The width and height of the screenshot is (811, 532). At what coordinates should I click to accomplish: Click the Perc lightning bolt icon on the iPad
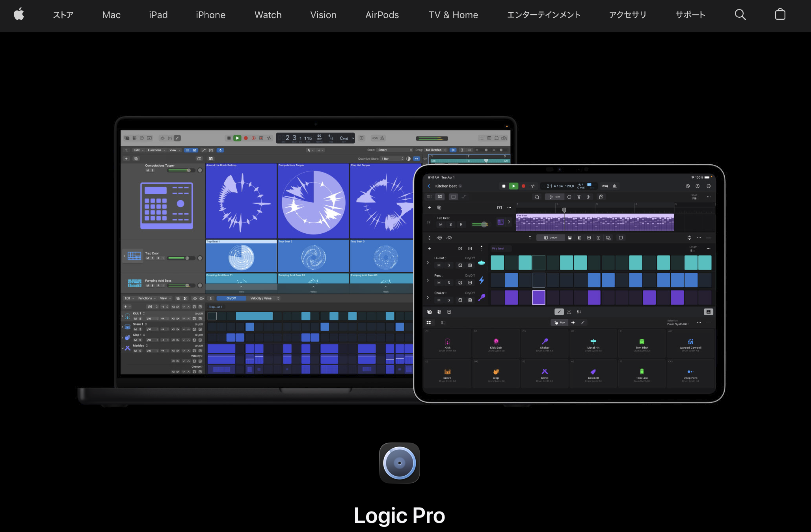(x=482, y=280)
